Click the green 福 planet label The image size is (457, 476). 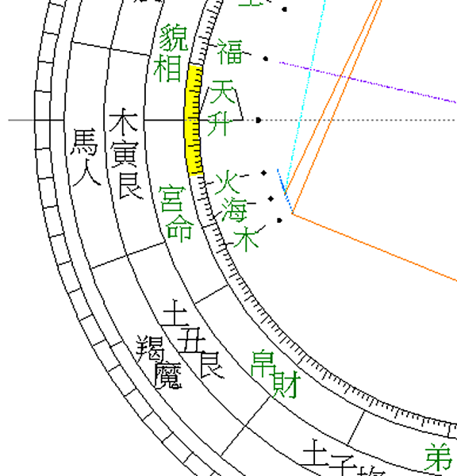coord(230,52)
